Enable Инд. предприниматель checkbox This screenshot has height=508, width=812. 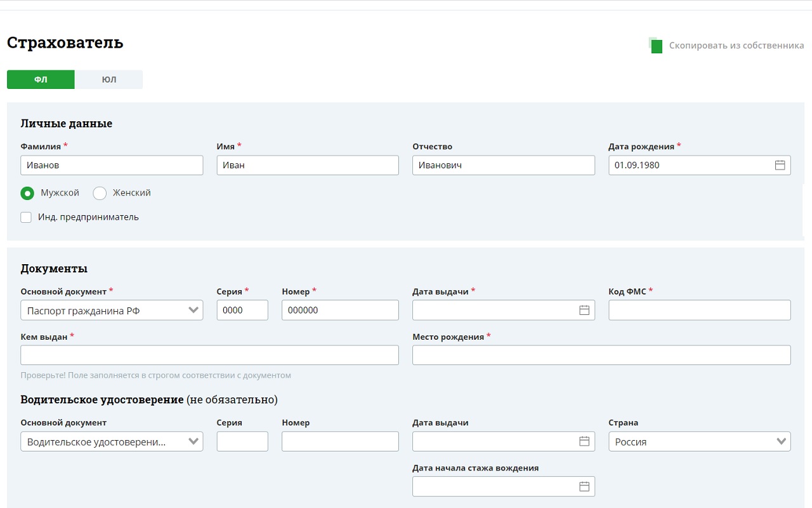point(26,217)
